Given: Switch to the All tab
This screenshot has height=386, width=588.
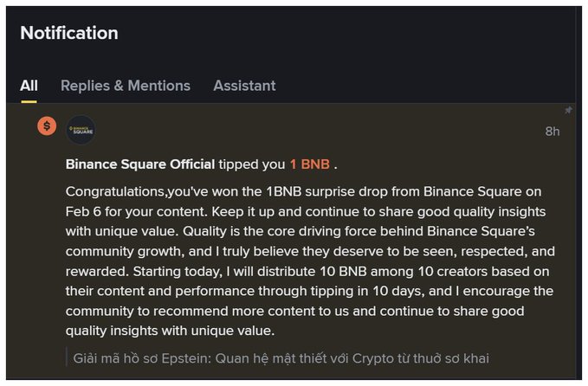Looking at the screenshot, I should pyautogui.click(x=29, y=86).
